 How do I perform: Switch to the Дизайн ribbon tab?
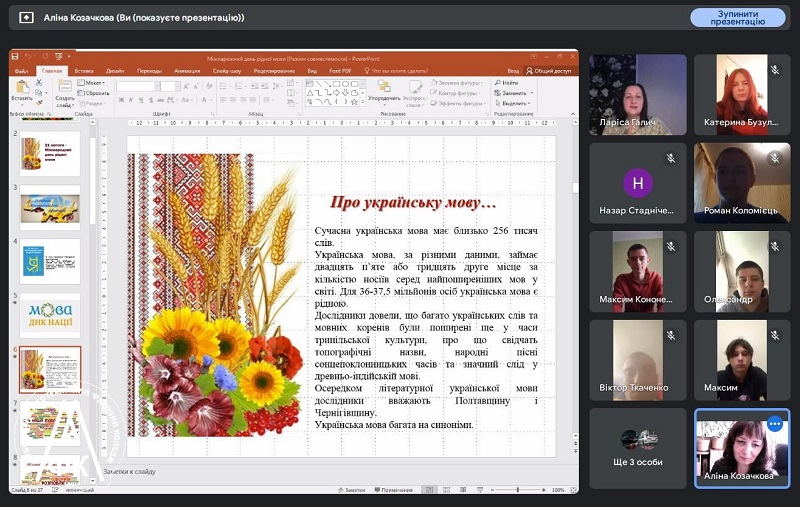click(x=115, y=71)
